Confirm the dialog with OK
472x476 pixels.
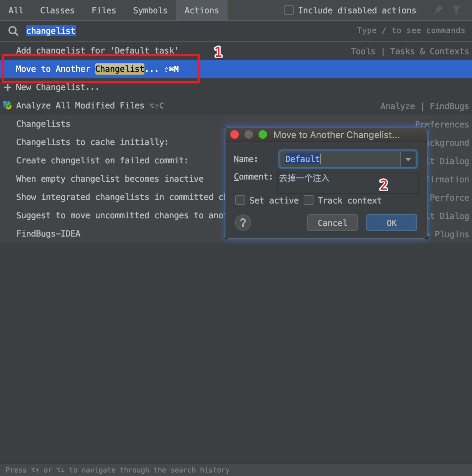(x=391, y=223)
